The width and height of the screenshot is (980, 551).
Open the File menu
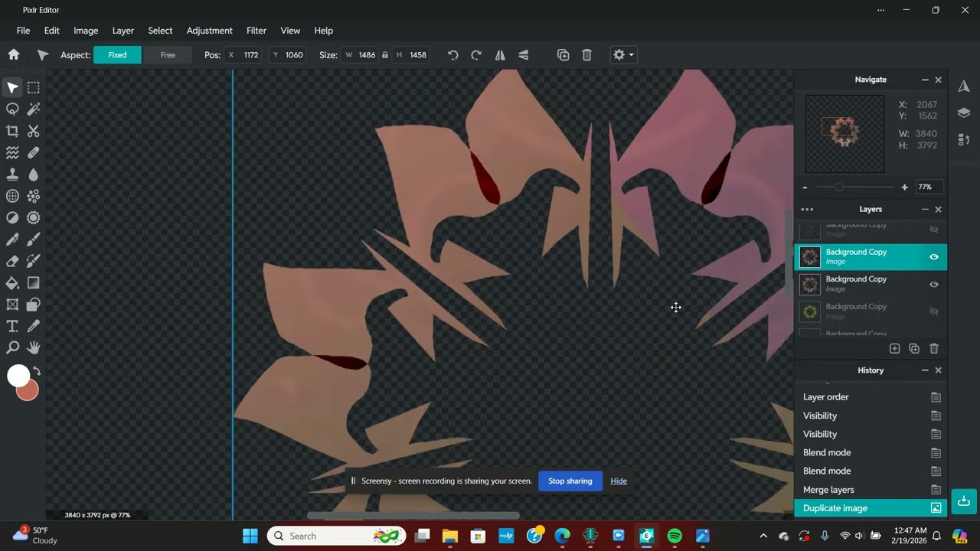[x=23, y=31]
